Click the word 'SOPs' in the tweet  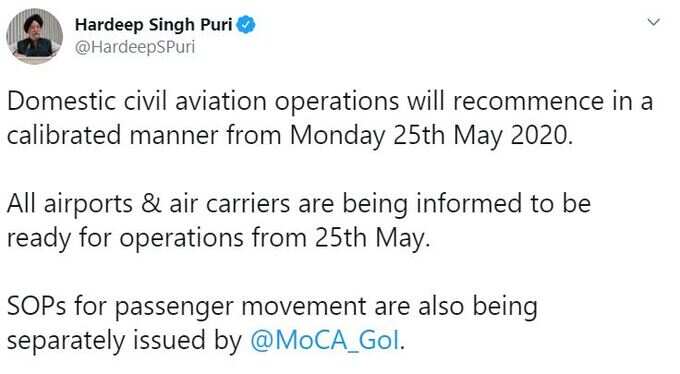(36, 306)
